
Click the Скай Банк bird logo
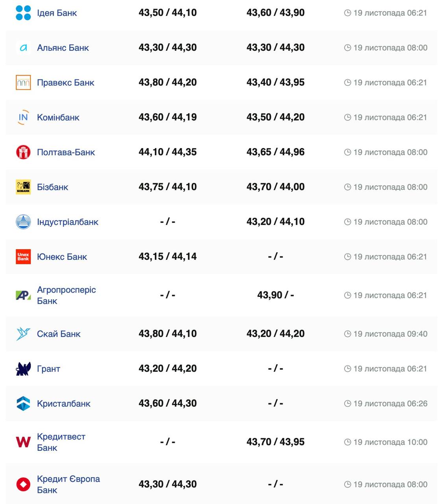(x=23, y=334)
